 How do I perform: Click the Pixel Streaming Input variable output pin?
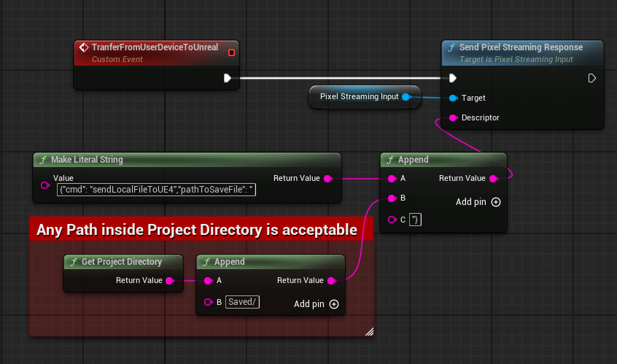tap(406, 96)
